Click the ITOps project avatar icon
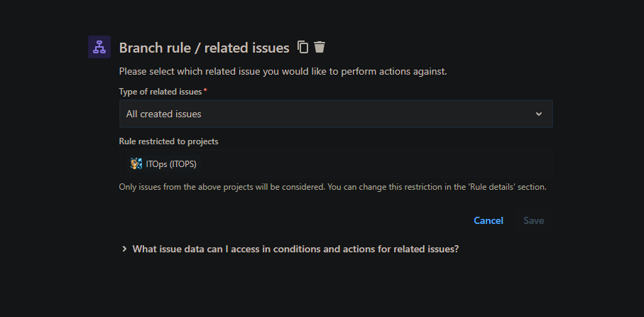 pyautogui.click(x=136, y=164)
